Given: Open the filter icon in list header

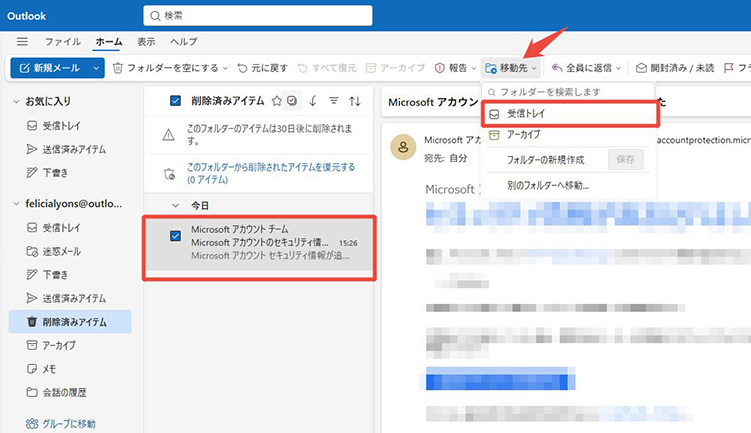Looking at the screenshot, I should [x=334, y=101].
